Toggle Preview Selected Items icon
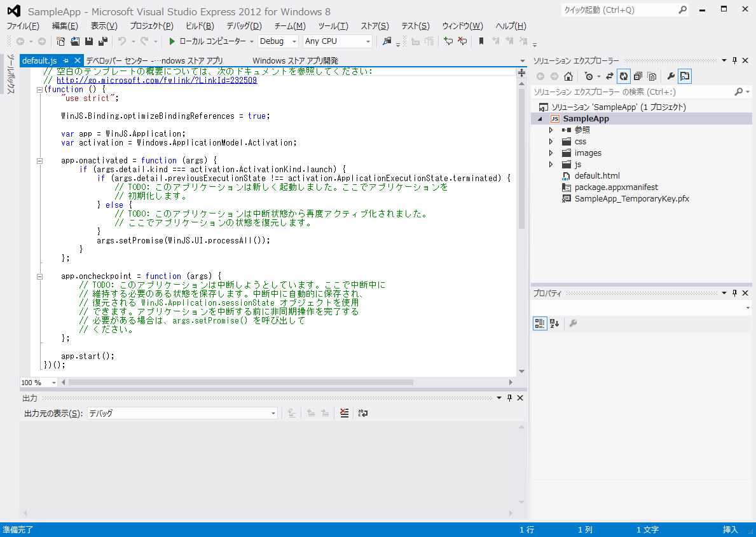The height and width of the screenshot is (537, 756). coord(685,76)
